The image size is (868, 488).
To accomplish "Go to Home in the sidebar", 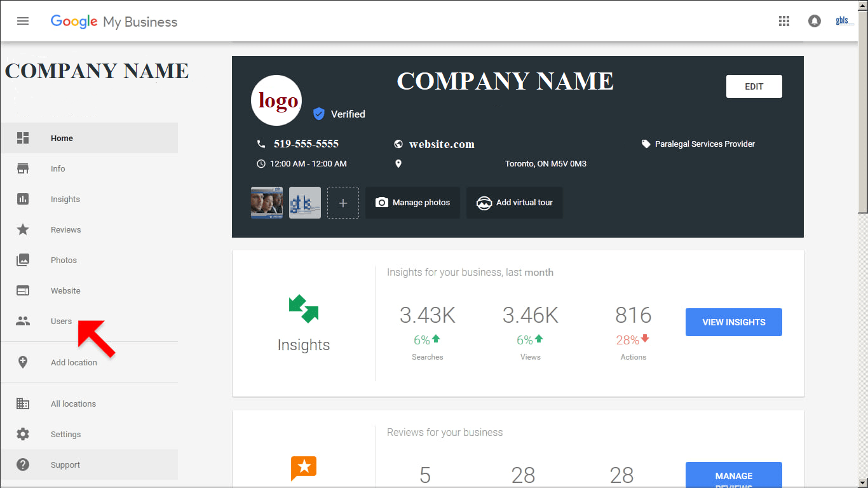I will [x=89, y=138].
